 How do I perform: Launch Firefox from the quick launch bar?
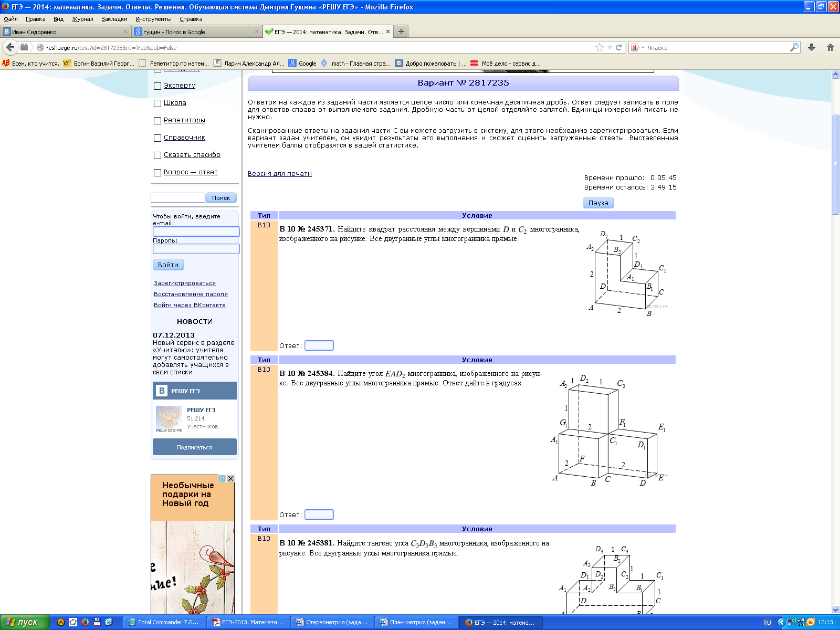coord(85,622)
